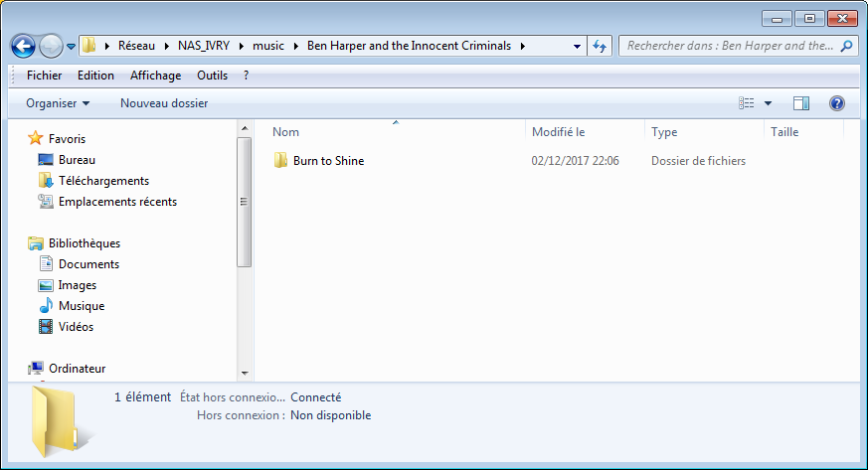Open the recent pages history arrow
Viewport: 868px width, 470px height.
pyautogui.click(x=71, y=47)
